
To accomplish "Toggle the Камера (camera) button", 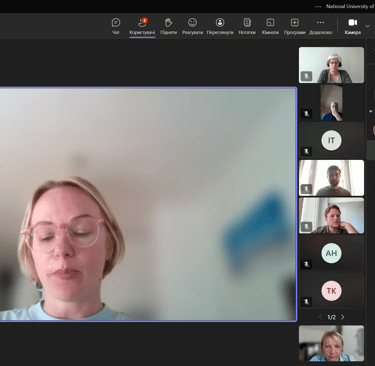I will pos(353,26).
